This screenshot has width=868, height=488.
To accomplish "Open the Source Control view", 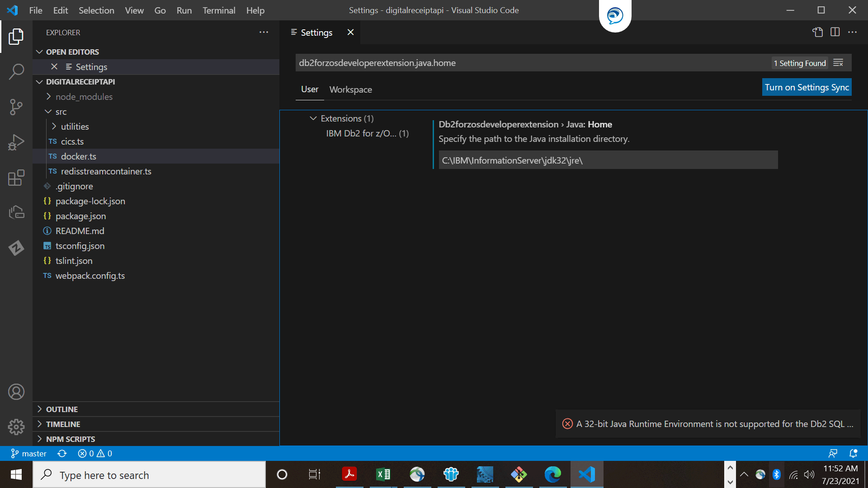I will [x=16, y=107].
